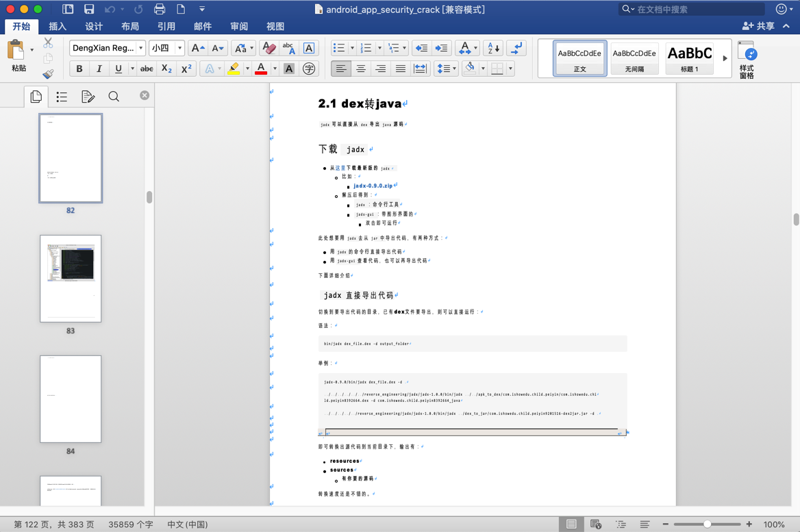The image size is (800, 532).
Task: Apply distributed alignment
Action: [x=421, y=68]
